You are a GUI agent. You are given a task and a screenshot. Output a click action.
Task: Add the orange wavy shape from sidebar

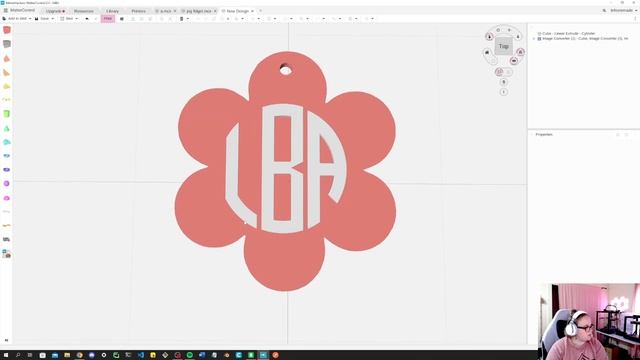click(x=7, y=225)
